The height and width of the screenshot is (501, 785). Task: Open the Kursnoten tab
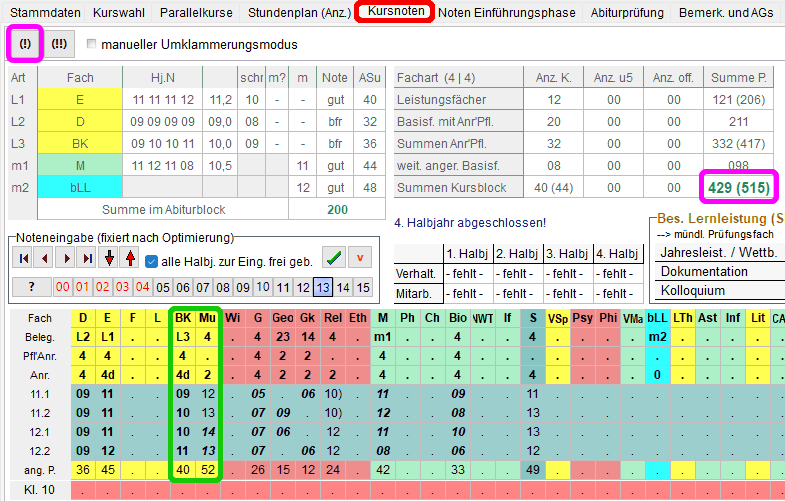[x=394, y=13]
